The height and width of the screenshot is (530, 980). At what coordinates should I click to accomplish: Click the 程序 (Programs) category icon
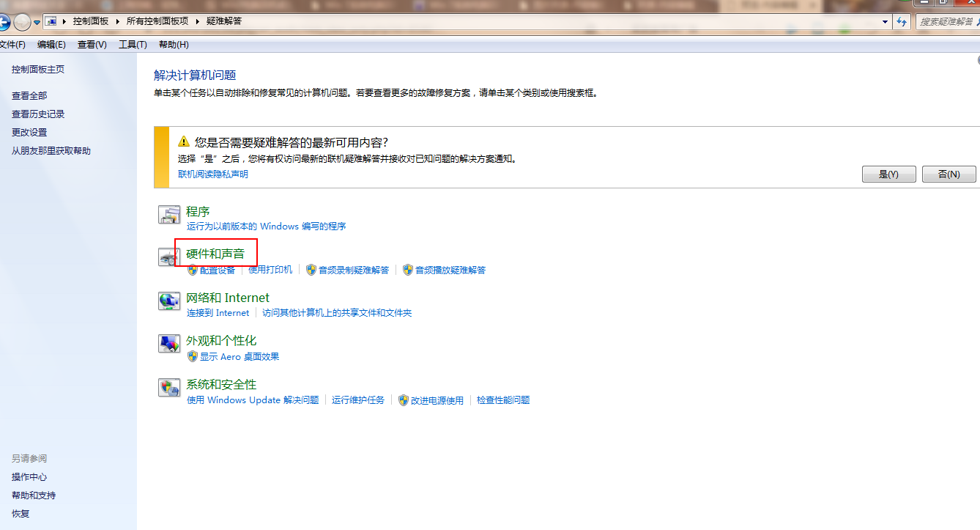169,215
